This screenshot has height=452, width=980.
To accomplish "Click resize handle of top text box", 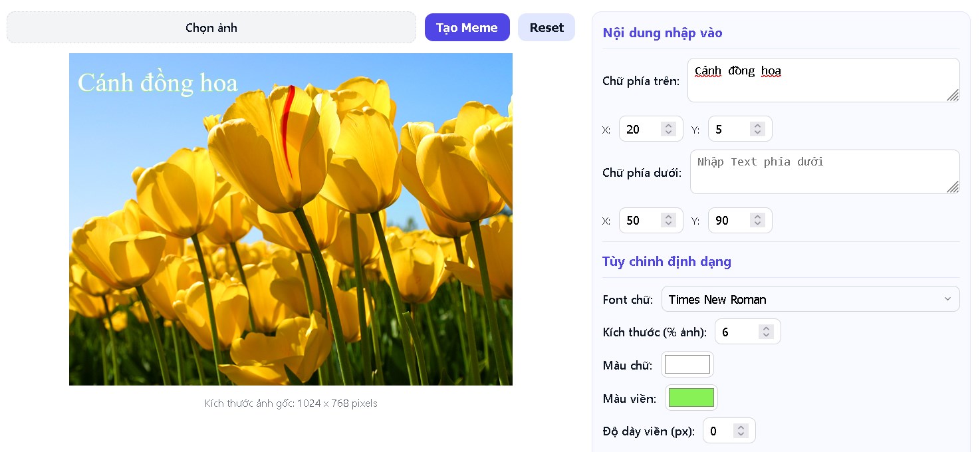I will [x=953, y=96].
